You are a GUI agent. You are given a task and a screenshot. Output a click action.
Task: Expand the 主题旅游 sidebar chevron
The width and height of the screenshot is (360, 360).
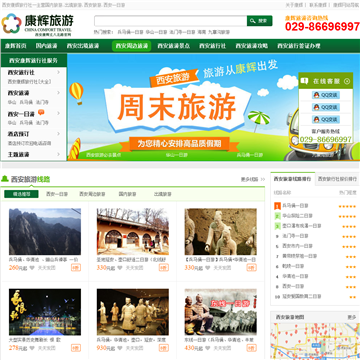click(58, 154)
